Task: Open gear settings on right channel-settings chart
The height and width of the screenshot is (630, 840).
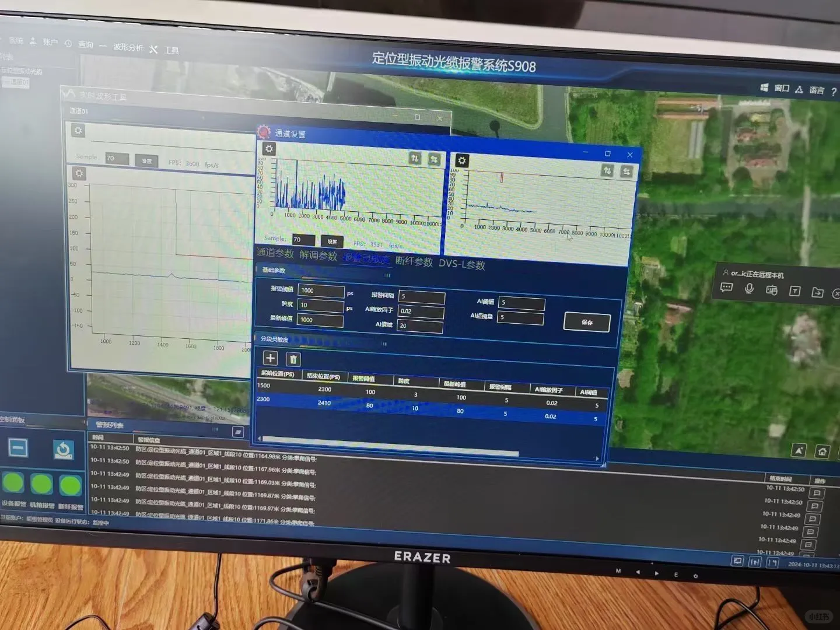Action: [461, 160]
